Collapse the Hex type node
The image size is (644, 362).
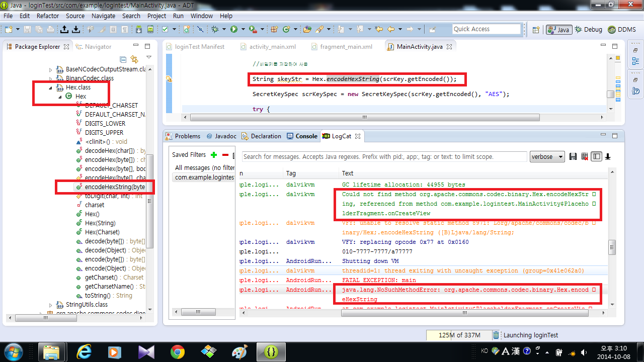point(60,97)
